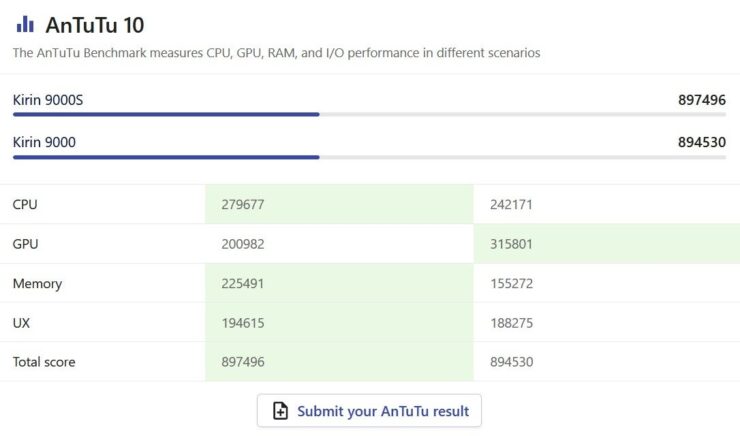This screenshot has height=436, width=740.
Task: Click the UX value 188275
Action: (x=511, y=323)
